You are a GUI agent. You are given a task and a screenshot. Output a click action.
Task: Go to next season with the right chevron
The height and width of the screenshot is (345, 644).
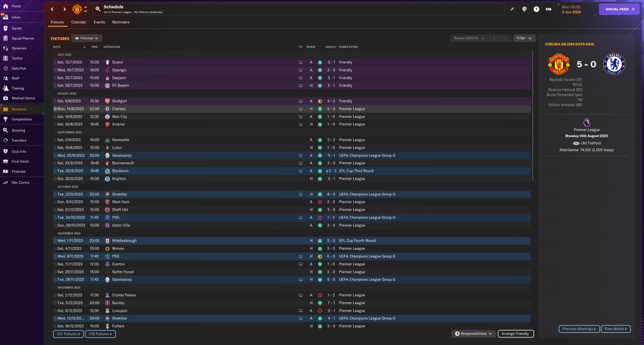[x=505, y=38]
